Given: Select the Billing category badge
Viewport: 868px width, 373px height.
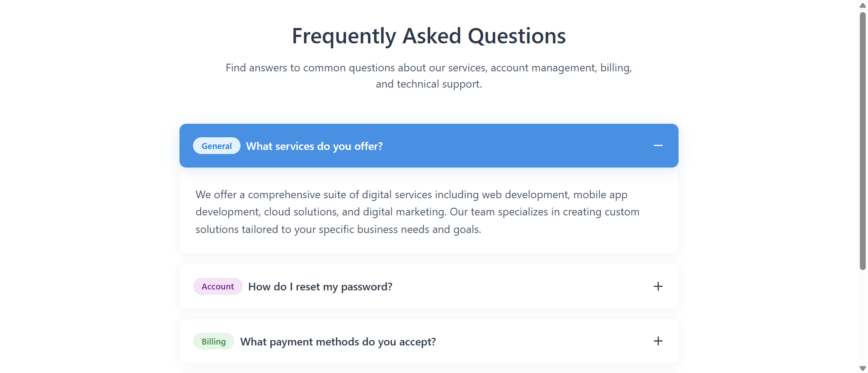Looking at the screenshot, I should 213,341.
